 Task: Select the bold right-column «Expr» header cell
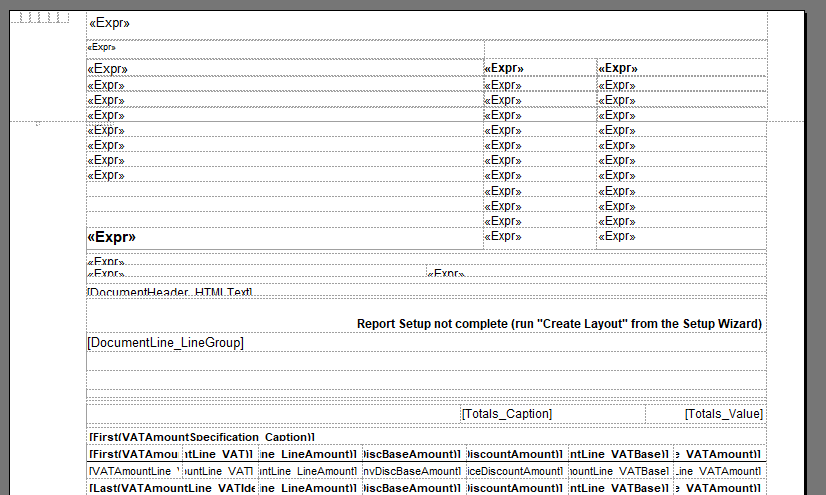[618, 69]
